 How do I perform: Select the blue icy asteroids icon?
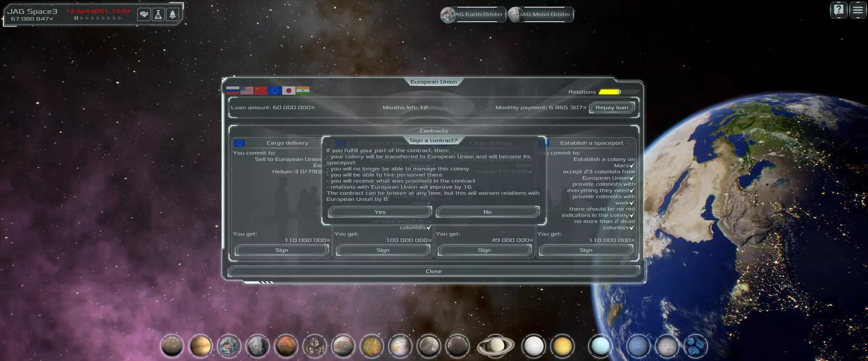tap(695, 346)
